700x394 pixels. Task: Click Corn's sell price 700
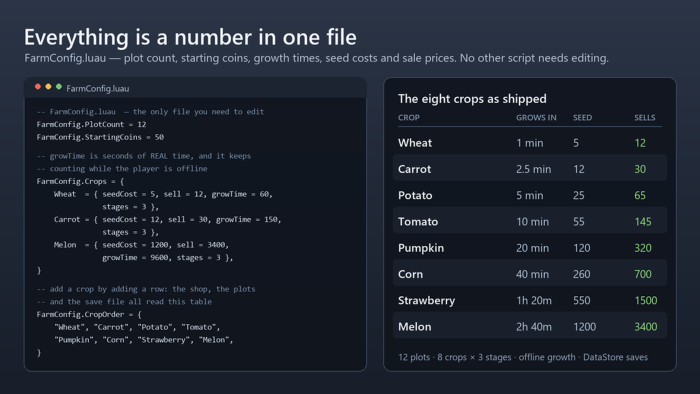643,274
